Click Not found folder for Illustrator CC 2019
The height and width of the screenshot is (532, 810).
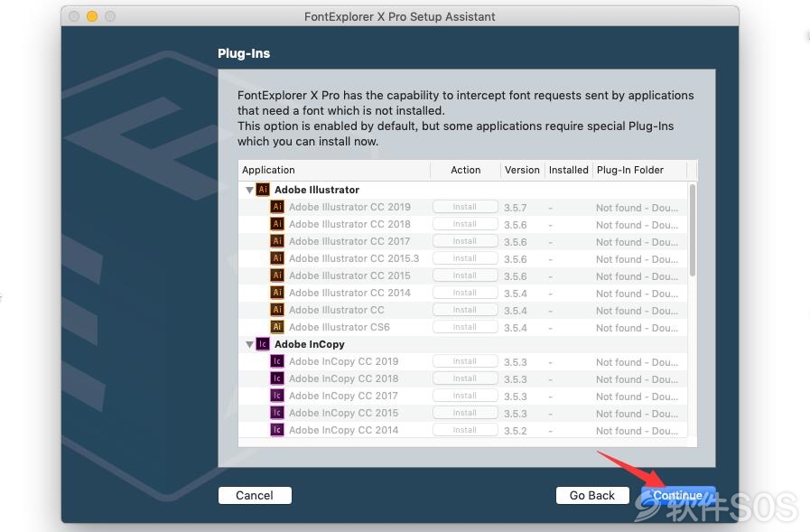click(x=637, y=208)
